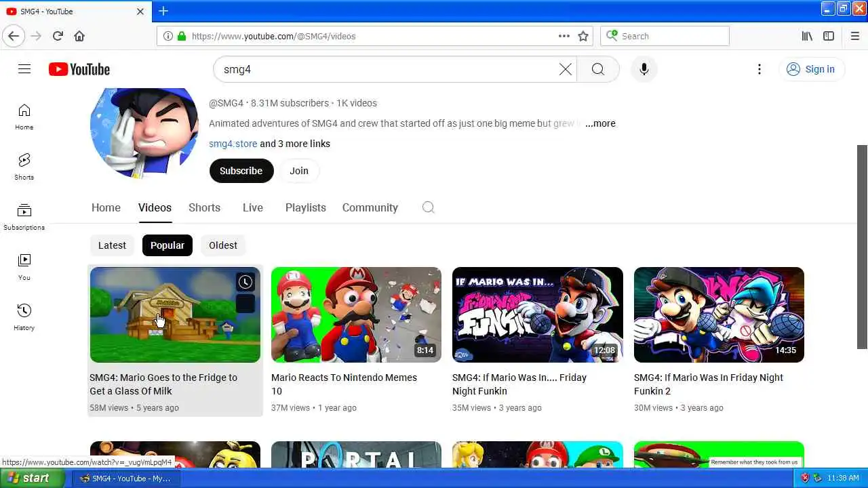
Task: Go back with the browser back arrow
Action: [14, 36]
